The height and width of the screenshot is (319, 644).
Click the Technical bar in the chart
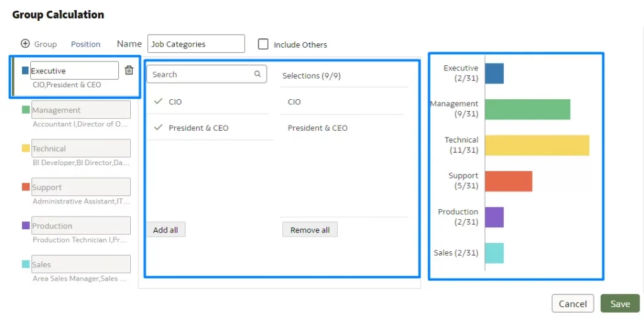coord(536,145)
